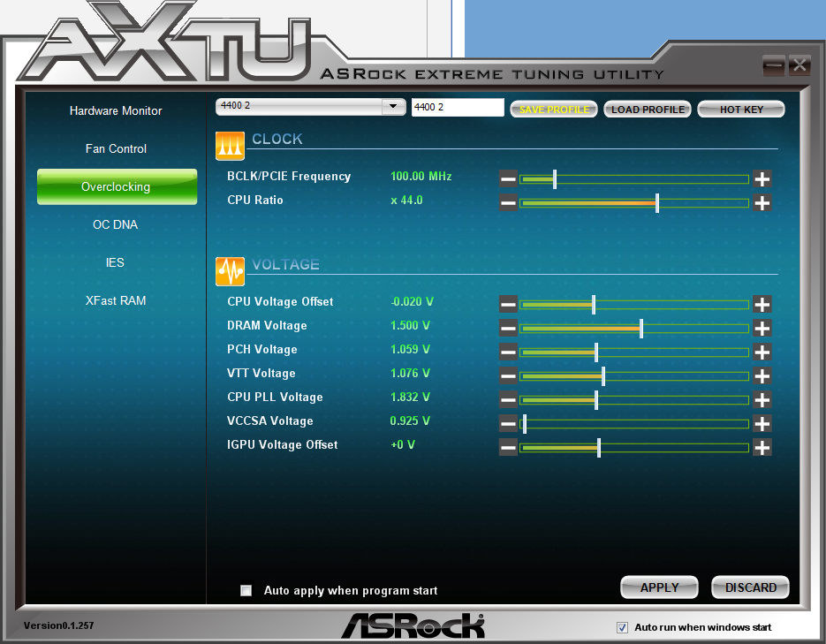
Task: Decrease IGPU Voltage Offset minus button
Action: coord(508,448)
